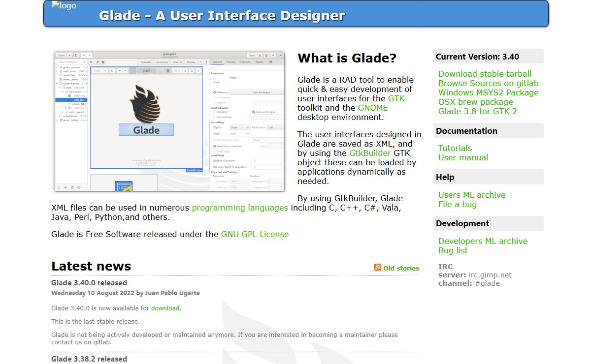Click the header title 'Glade - A User Interface Designer'

(222, 15)
